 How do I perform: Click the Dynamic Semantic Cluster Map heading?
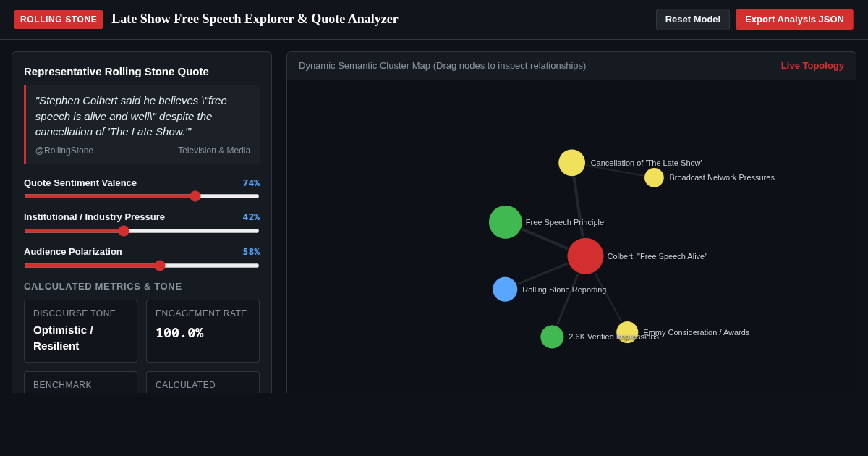click(x=442, y=66)
